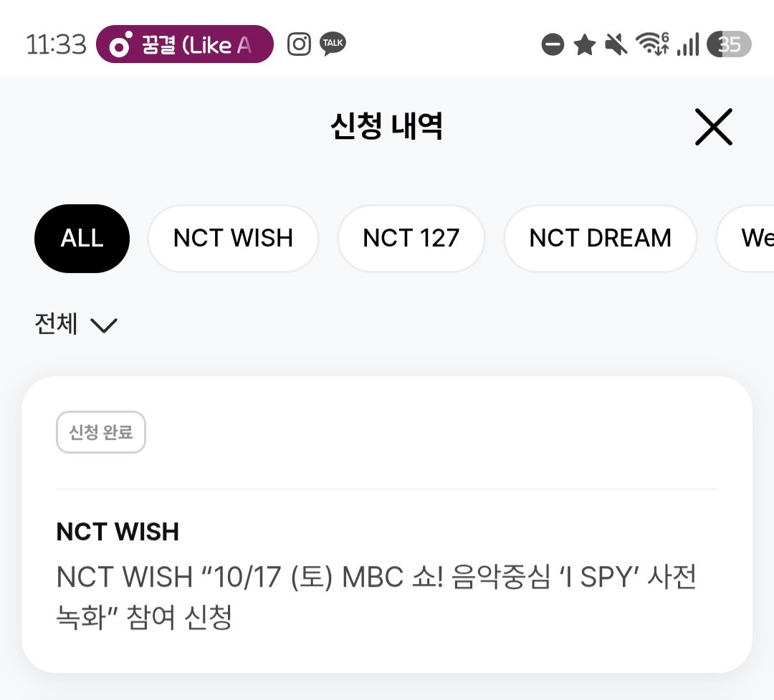Close the 신청 내역 page

(x=713, y=127)
